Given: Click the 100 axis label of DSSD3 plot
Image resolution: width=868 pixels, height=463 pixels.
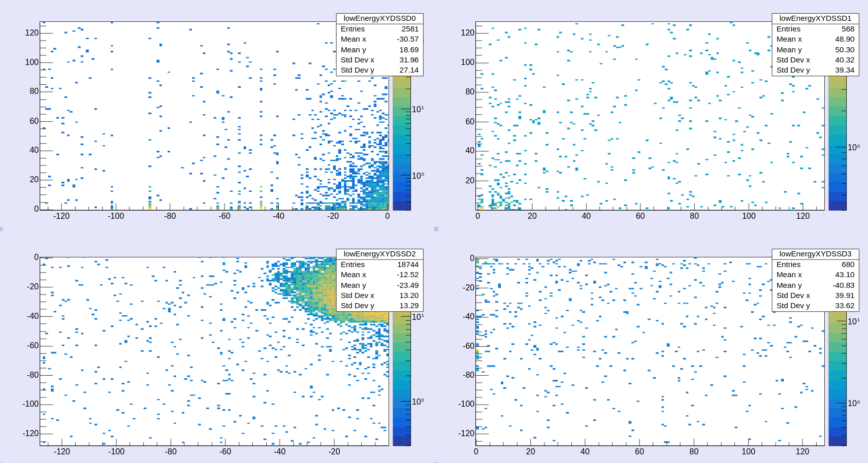Looking at the screenshot, I should pos(748,451).
